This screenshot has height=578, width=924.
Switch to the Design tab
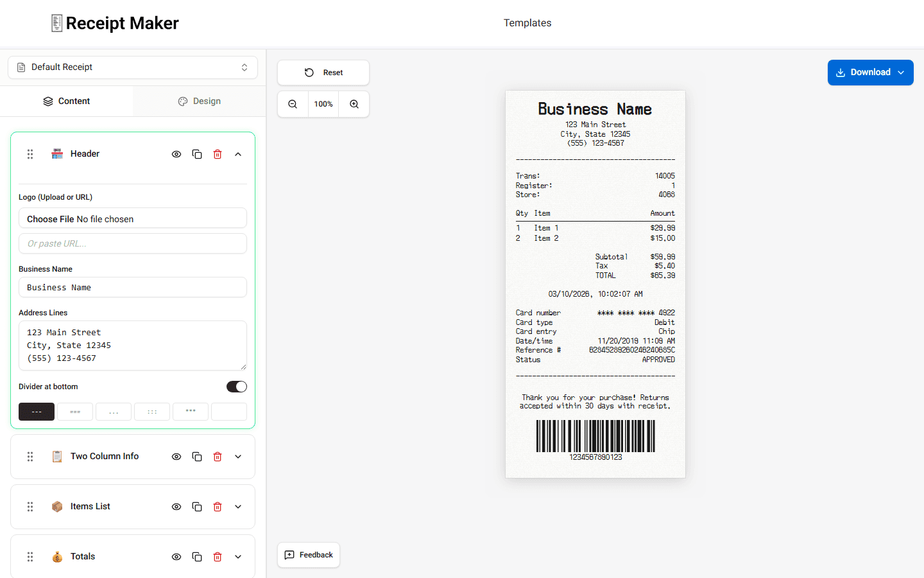point(199,101)
